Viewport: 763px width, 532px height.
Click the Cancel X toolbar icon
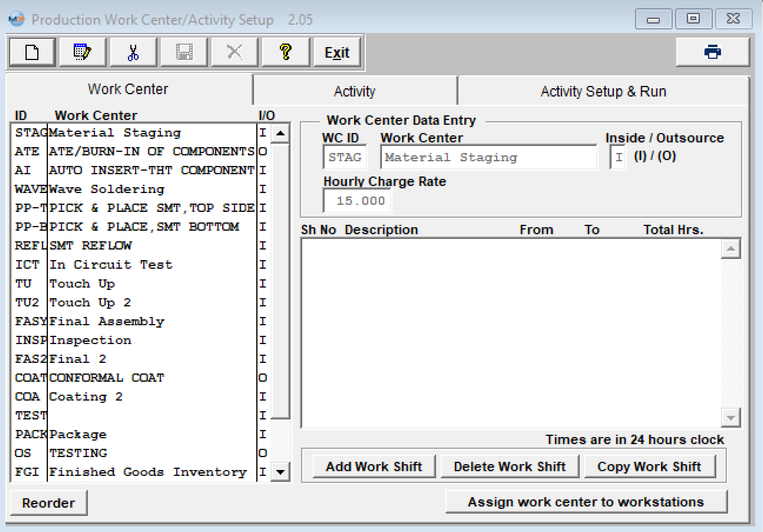pyautogui.click(x=234, y=52)
